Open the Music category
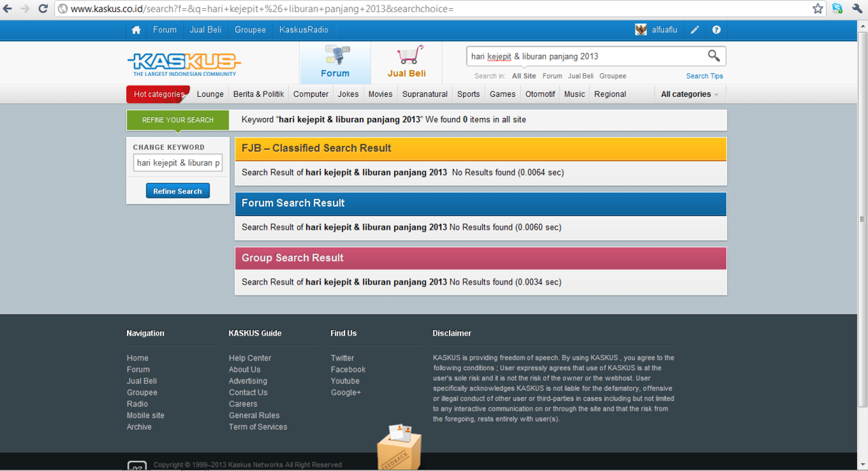The width and height of the screenshot is (868, 471). (x=574, y=94)
